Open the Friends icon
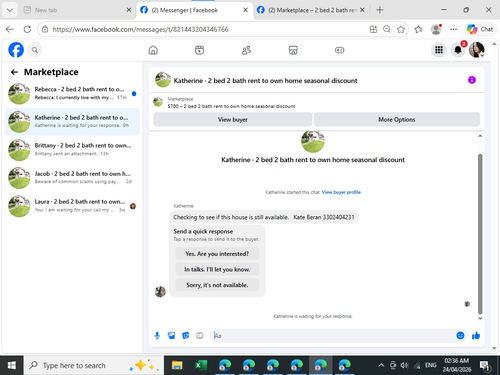This screenshot has height=375, width=500. coord(246,50)
